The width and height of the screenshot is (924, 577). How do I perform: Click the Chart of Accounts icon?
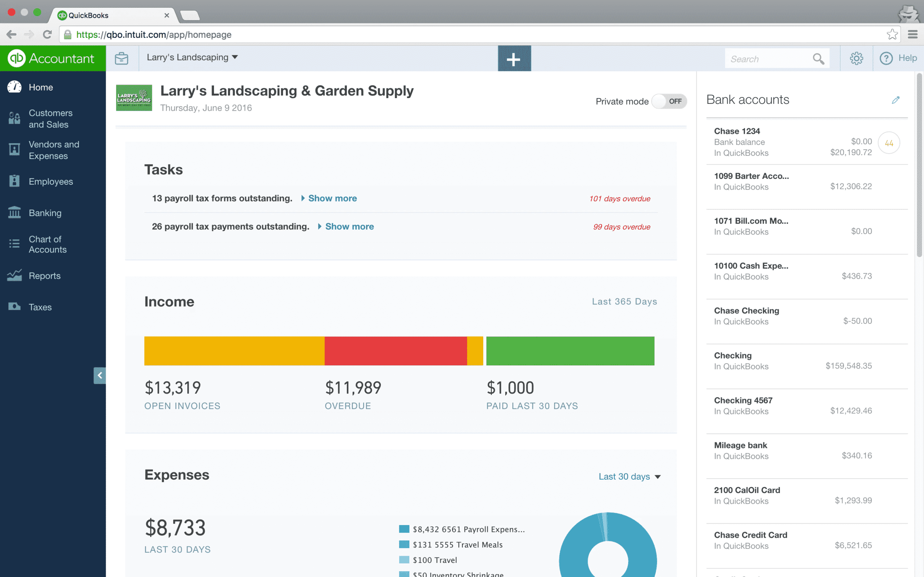[15, 245]
